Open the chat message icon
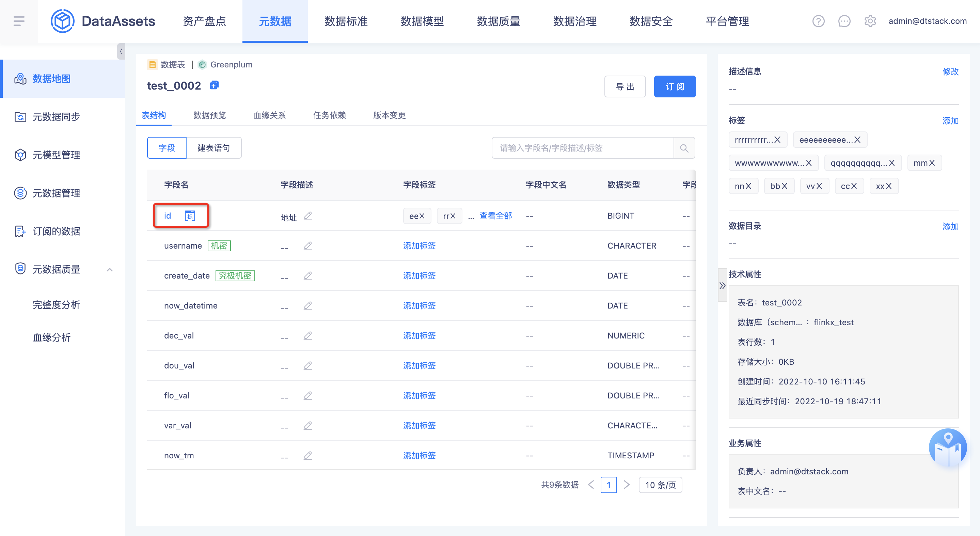Screen dimensions: 980x536 click(844, 21)
